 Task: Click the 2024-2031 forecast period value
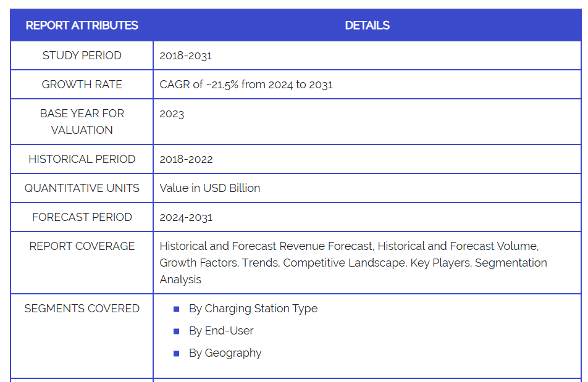(186, 217)
